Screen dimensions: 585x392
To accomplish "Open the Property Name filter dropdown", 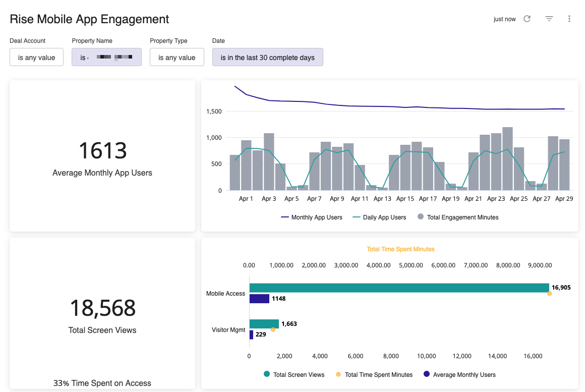I will pos(106,58).
